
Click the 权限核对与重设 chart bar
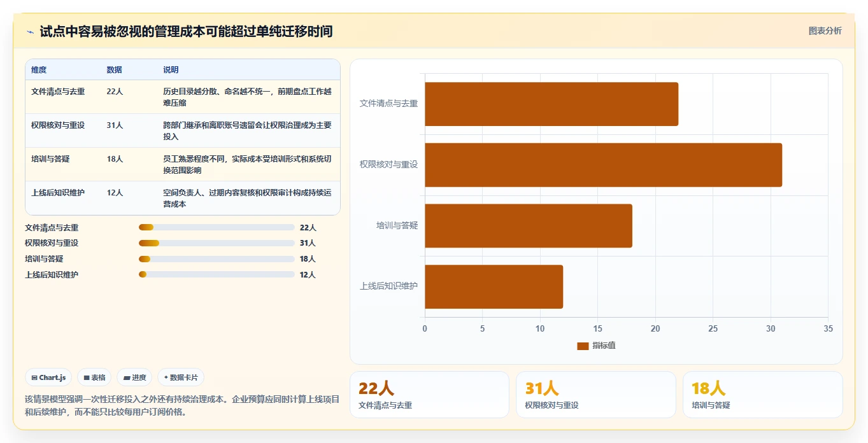tap(603, 165)
